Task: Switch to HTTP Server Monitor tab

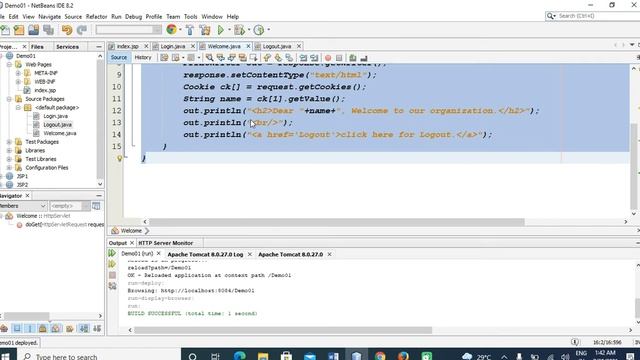Action: pos(165,243)
